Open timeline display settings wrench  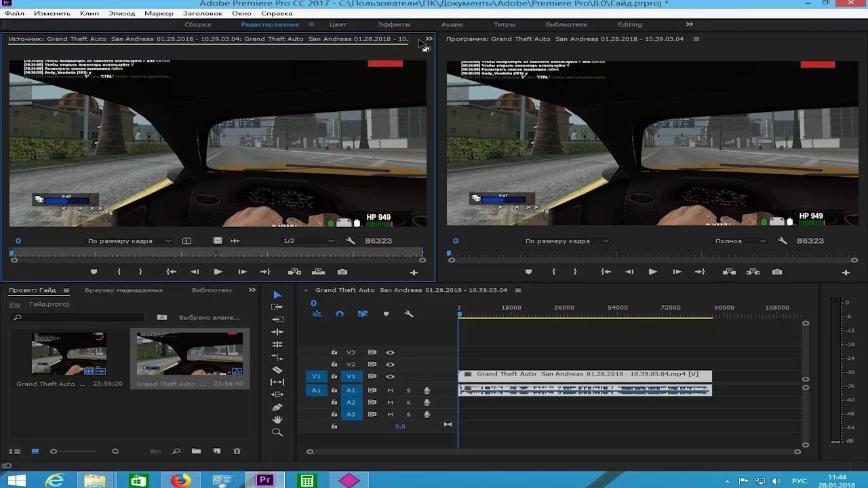tap(409, 314)
